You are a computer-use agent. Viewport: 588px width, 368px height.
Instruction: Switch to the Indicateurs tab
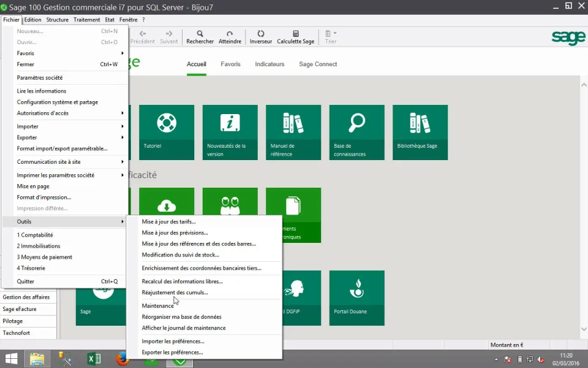click(x=269, y=64)
